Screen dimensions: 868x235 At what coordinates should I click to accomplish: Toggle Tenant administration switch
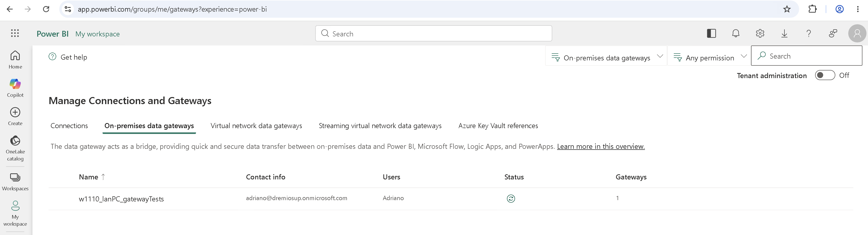(x=825, y=75)
